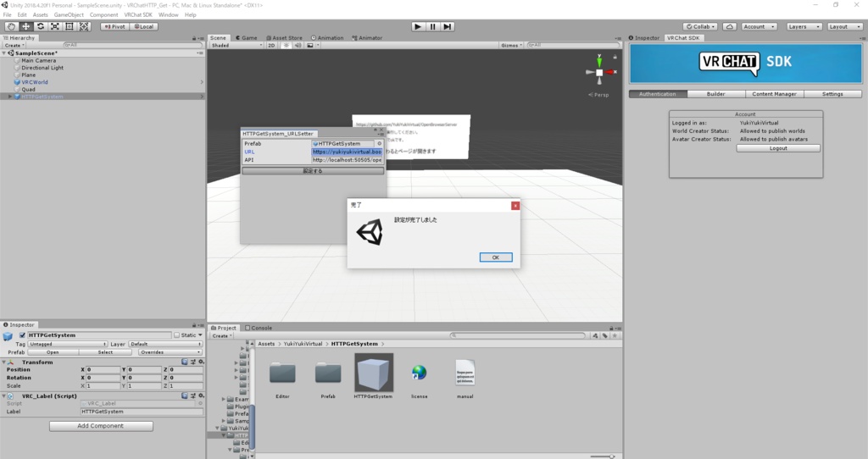The width and height of the screenshot is (868, 459).
Task: Open VRC_Label script gear menu
Action: click(201, 396)
